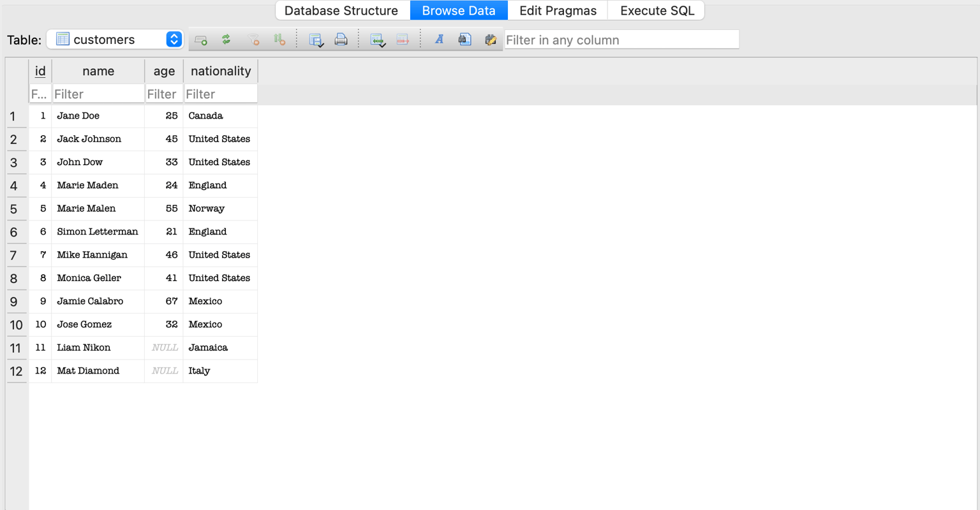The width and height of the screenshot is (980, 510).
Task: Click the insert new record icon
Action: (378, 40)
